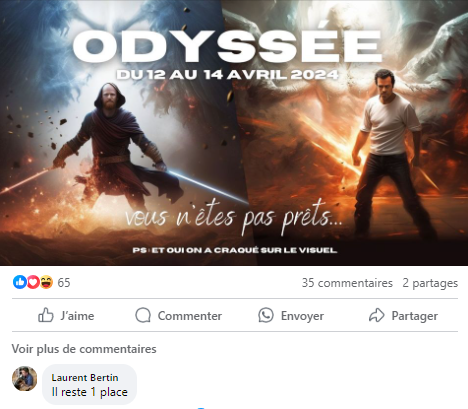The height and width of the screenshot is (409, 468).
Task: Open the list of 65 reactions
Action: pyautogui.click(x=64, y=283)
